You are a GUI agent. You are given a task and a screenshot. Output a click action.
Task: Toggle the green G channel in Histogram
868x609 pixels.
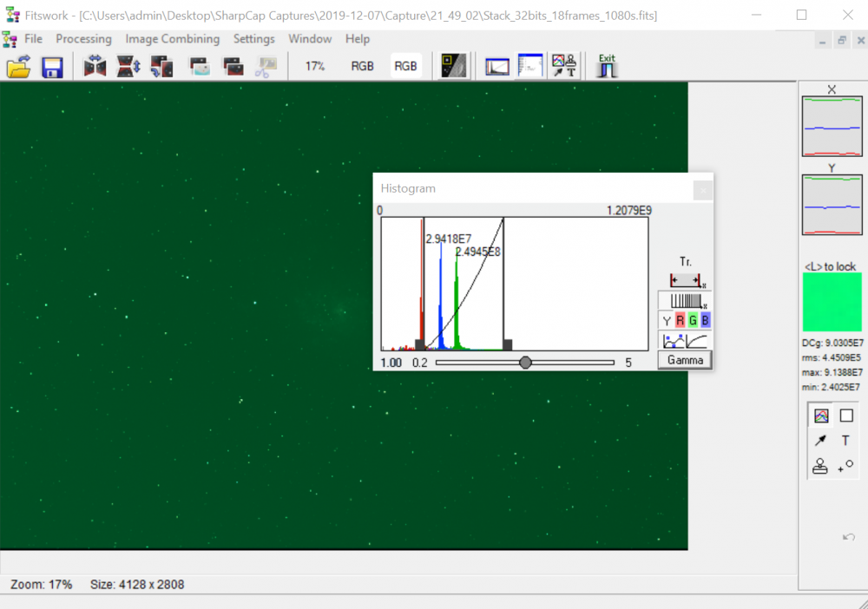(x=693, y=321)
